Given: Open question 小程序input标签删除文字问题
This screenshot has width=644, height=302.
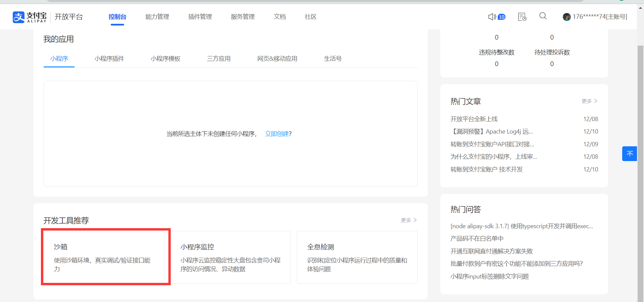Looking at the screenshot, I should coord(490,276).
